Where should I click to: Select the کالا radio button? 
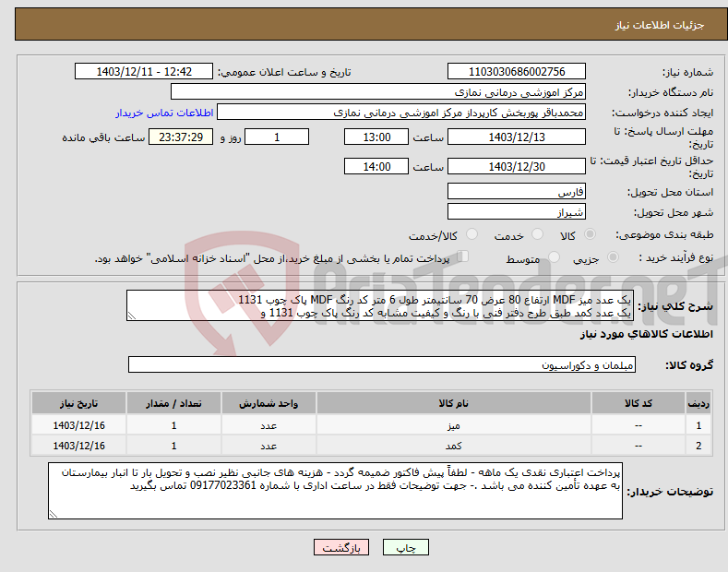click(x=590, y=234)
